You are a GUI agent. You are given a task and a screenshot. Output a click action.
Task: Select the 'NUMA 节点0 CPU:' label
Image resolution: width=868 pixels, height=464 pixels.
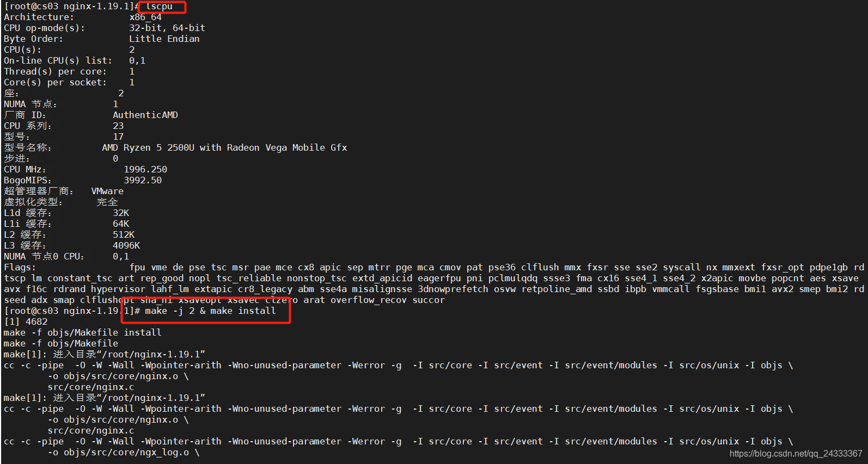point(44,257)
